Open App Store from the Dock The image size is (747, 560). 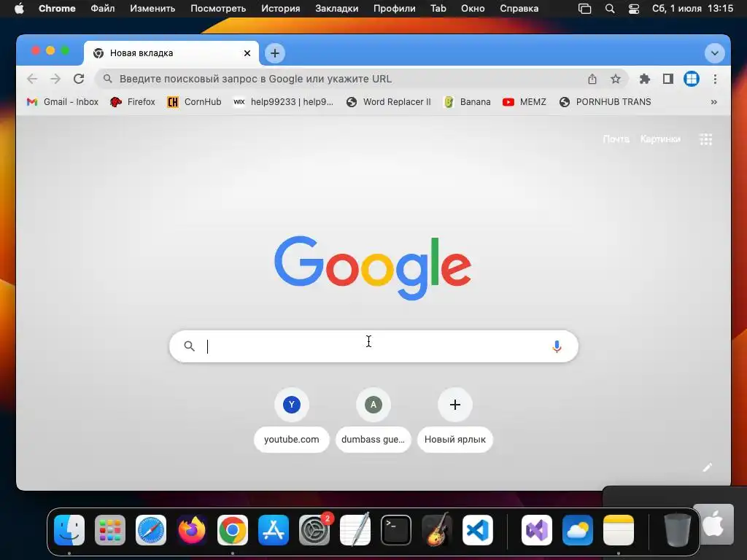click(274, 530)
